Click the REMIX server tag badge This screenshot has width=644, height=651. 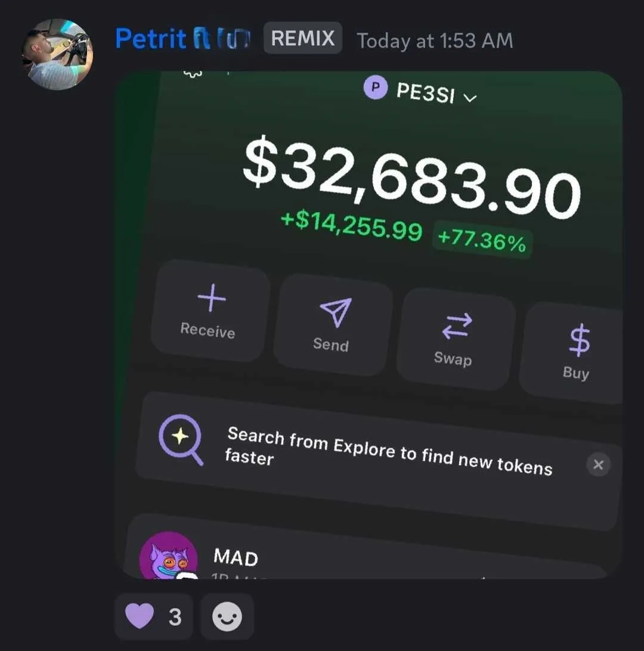303,38
